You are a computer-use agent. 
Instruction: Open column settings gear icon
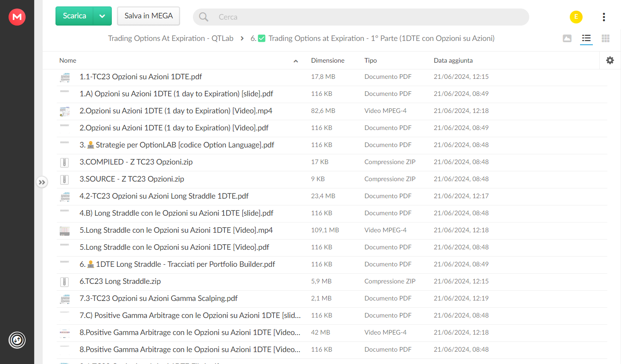[x=610, y=61]
